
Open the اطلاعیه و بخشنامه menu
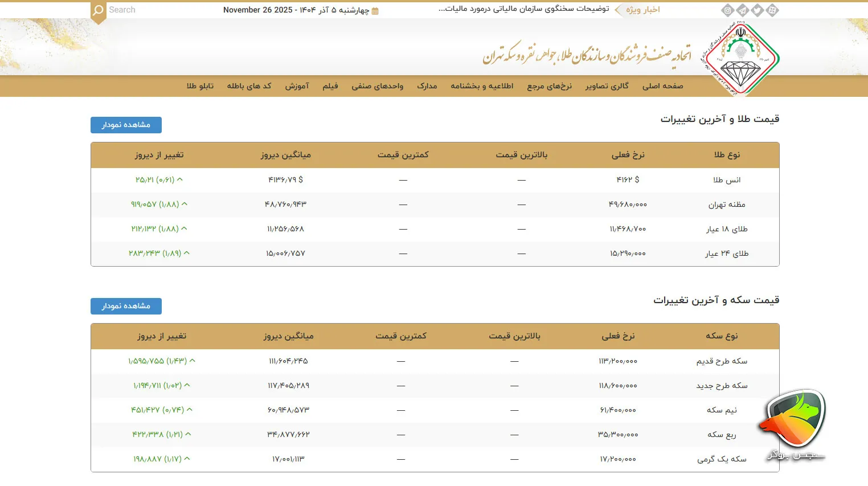click(x=482, y=86)
